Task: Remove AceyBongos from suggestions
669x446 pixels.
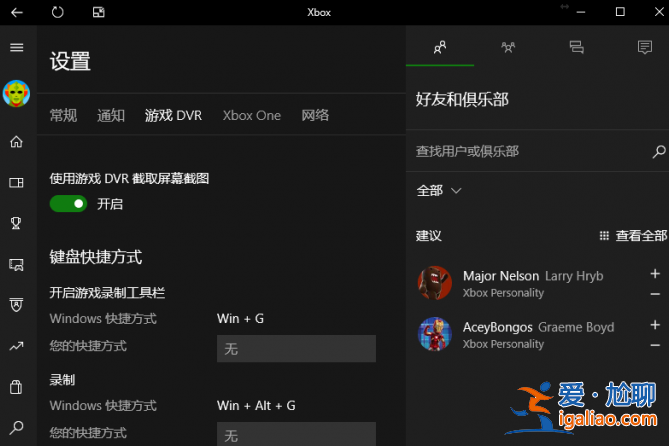Action: 655,345
